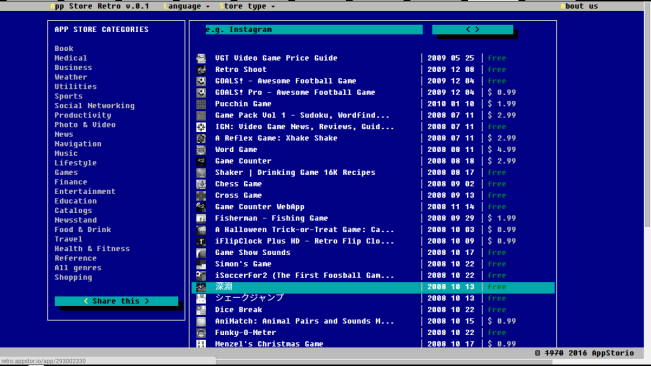
Task: Click icon for IGN Video Game News
Action: (x=201, y=127)
